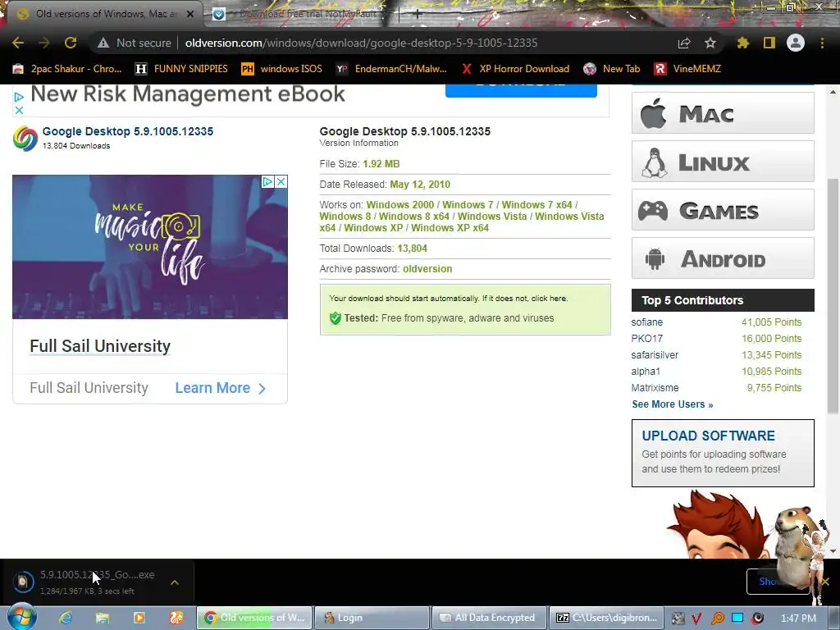
Task: Open EndermanCH/Malw... bookmark
Action: (391, 69)
